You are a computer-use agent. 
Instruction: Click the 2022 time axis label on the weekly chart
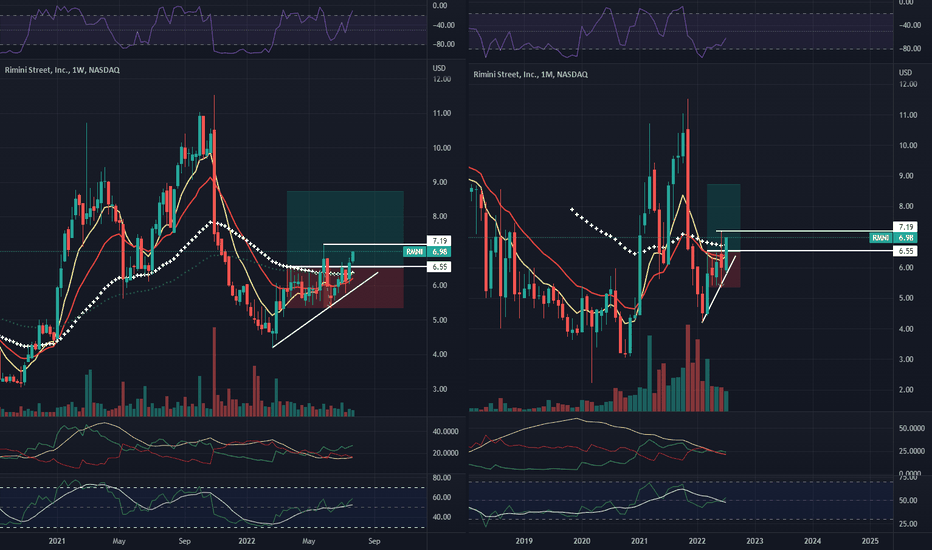[247, 541]
